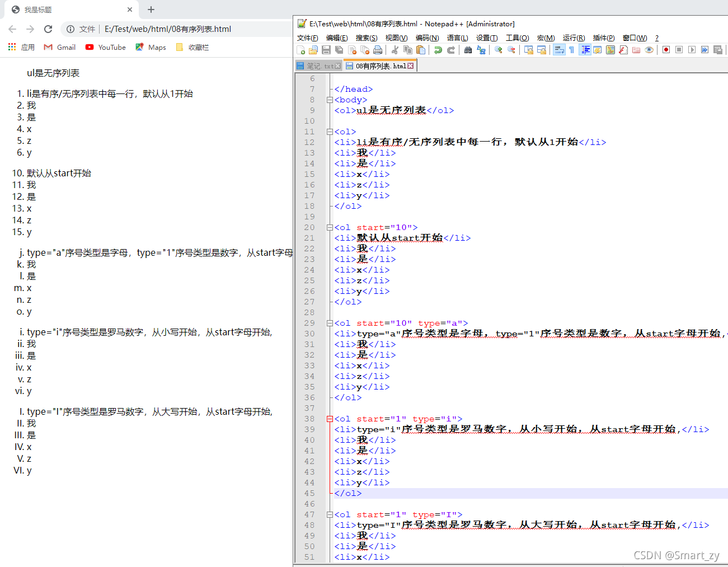Save the current file with the Save icon

pos(326,50)
